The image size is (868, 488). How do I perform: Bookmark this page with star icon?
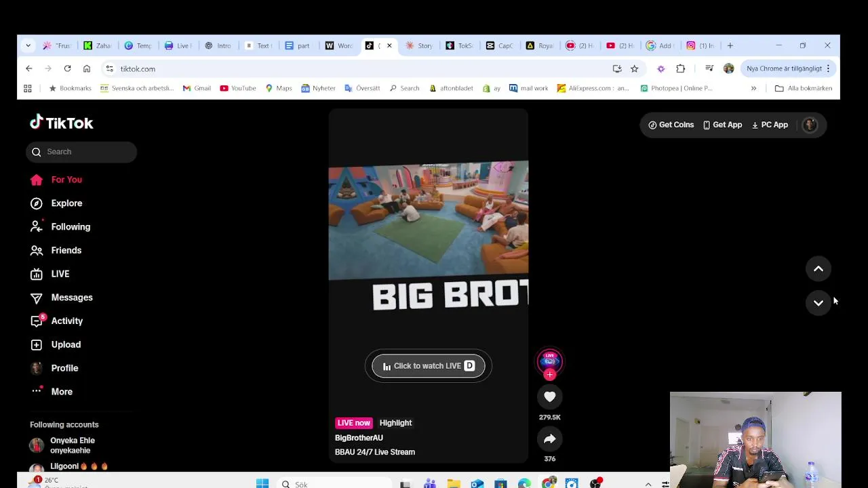634,68
